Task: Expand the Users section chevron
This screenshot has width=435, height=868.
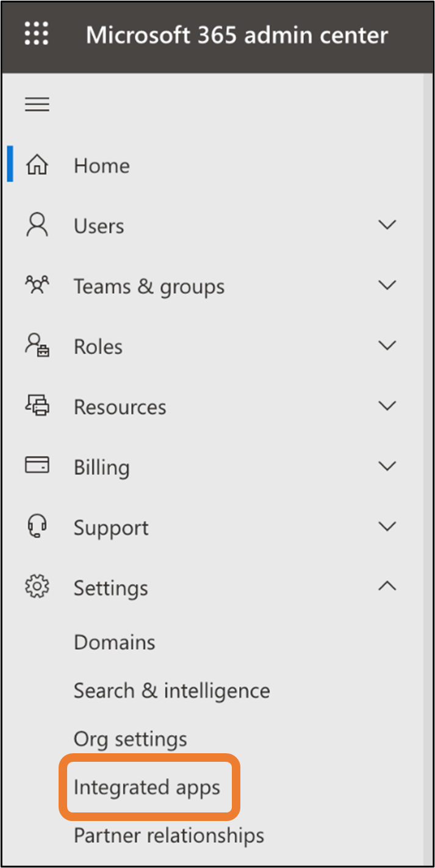Action: (x=387, y=225)
